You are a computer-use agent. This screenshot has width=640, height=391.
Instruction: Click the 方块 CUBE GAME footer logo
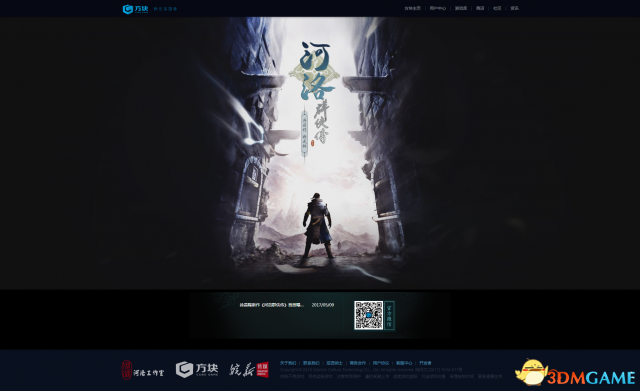pyautogui.click(x=197, y=369)
